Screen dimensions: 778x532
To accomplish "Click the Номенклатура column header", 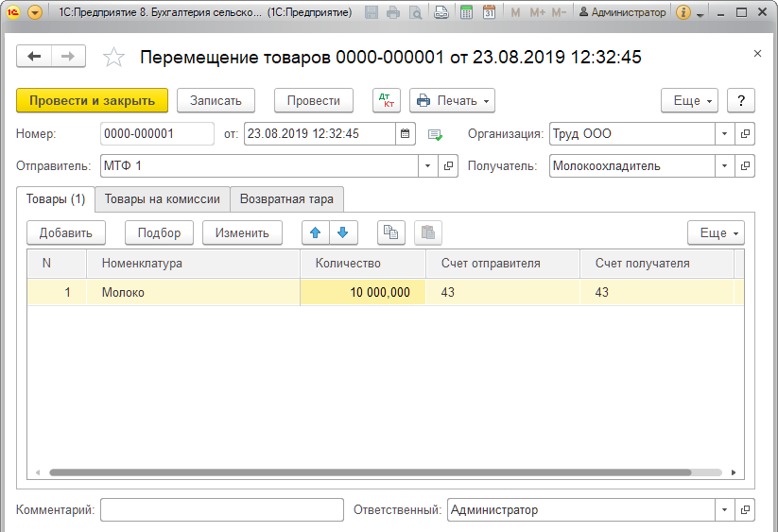I will 194,264.
